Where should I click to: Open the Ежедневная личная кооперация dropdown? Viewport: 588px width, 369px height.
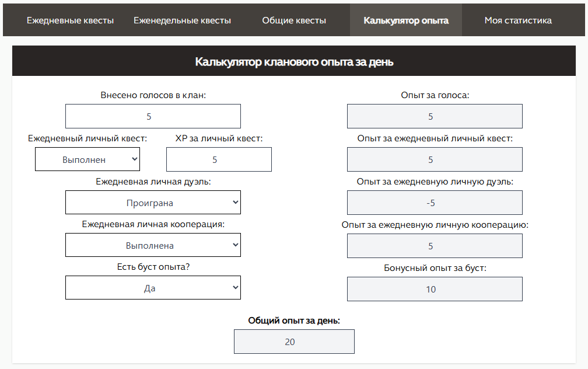pyautogui.click(x=153, y=245)
